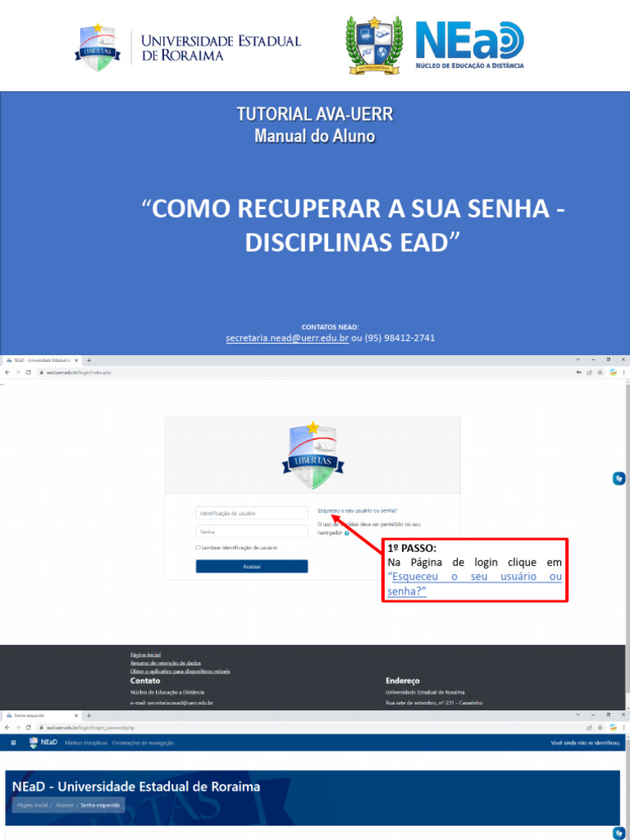630x840 pixels.
Task: Open Obter o aplicativo para dispositivos móveis link
Action: point(180,671)
